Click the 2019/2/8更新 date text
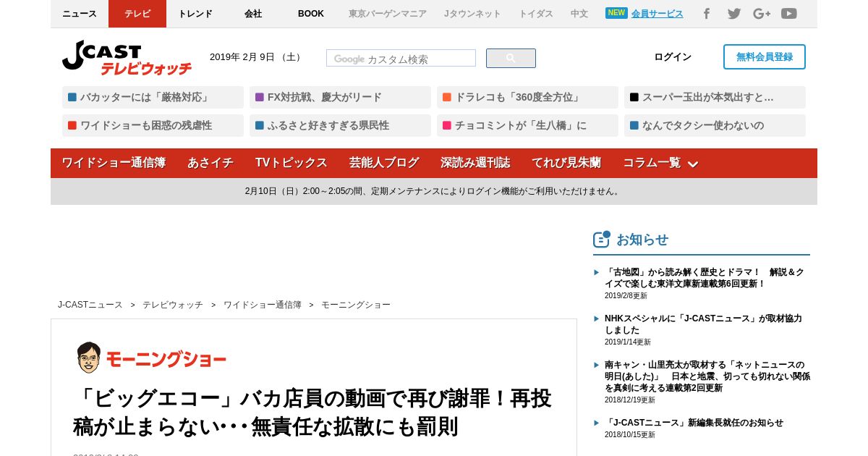The height and width of the screenshot is (456, 868). coord(626,295)
